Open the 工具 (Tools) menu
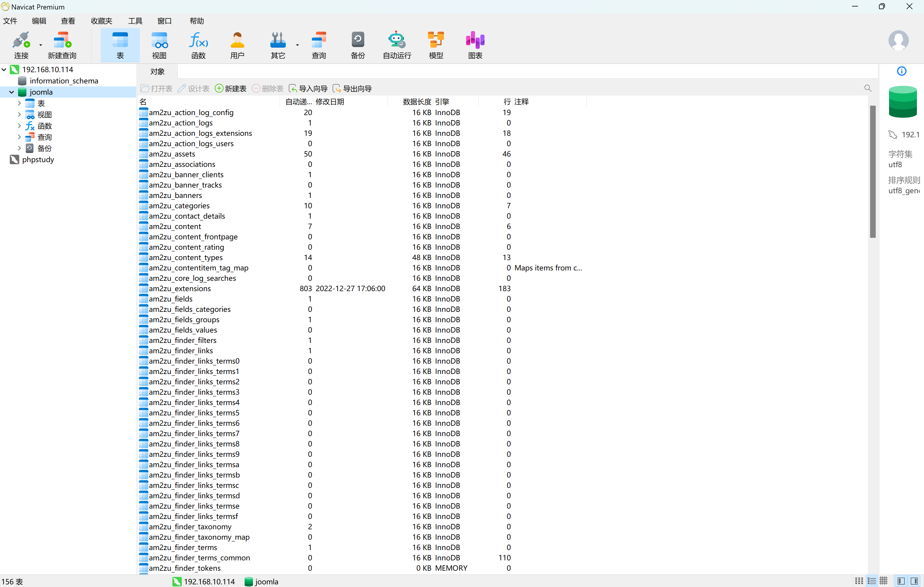 click(x=135, y=21)
